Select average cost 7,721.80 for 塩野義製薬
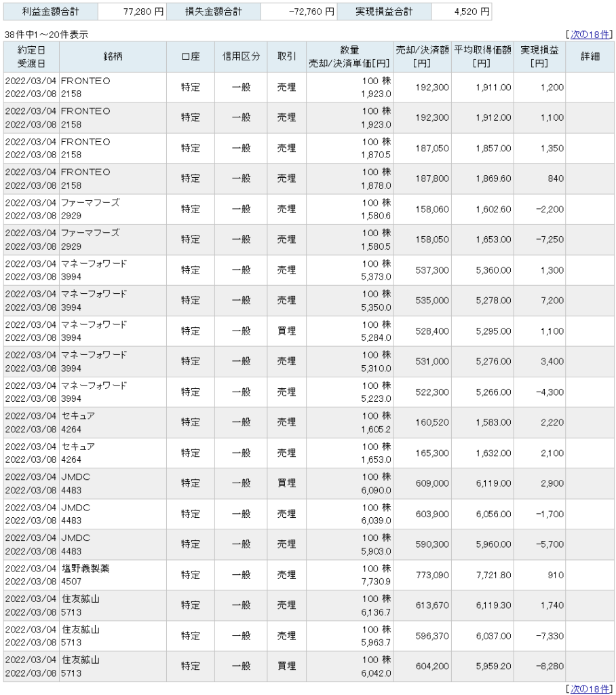Screen dimensions: 616x695 pos(493,576)
